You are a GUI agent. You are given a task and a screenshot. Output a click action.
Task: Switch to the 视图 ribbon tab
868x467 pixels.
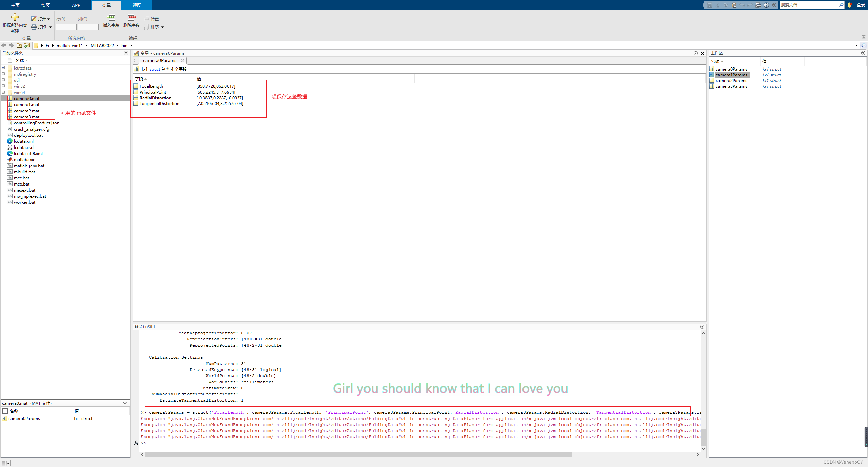tap(137, 5)
